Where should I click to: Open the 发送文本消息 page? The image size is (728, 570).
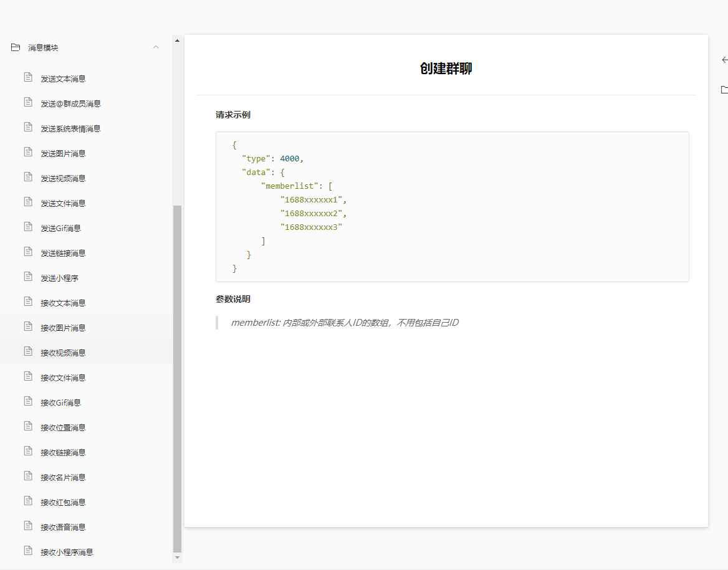pos(63,79)
